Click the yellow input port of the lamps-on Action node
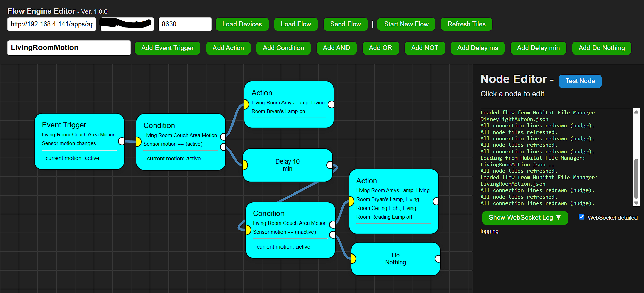Screen dimensions: 644x293 click(x=246, y=104)
